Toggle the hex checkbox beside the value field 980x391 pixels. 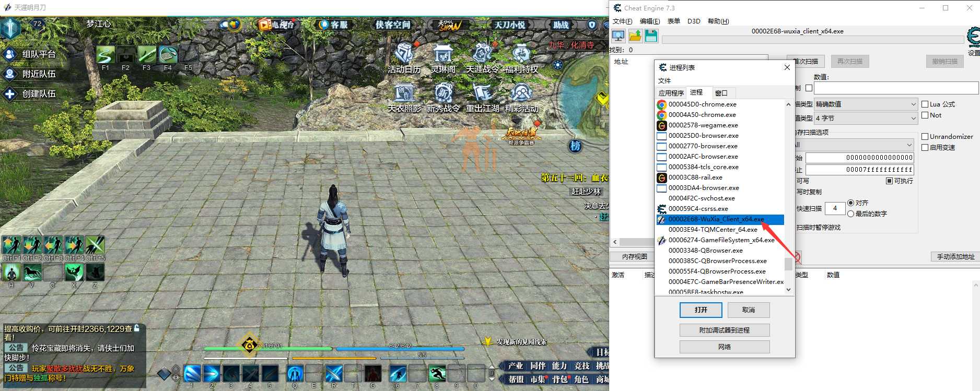809,88
